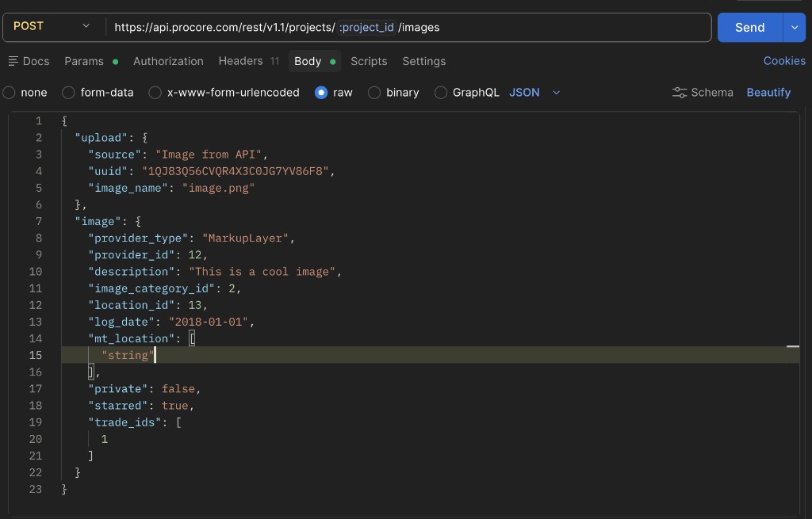812x519 pixels.
Task: Click the false value for private
Action: (x=178, y=388)
